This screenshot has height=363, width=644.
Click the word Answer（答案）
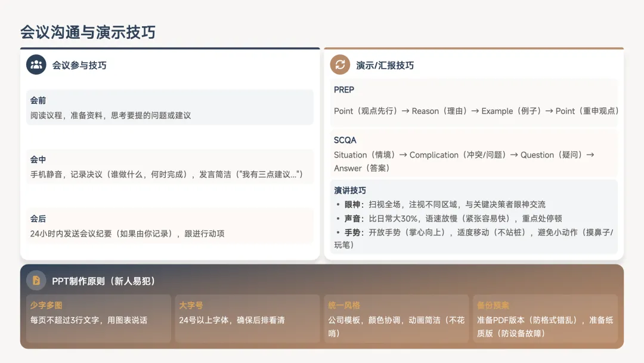[x=362, y=168]
